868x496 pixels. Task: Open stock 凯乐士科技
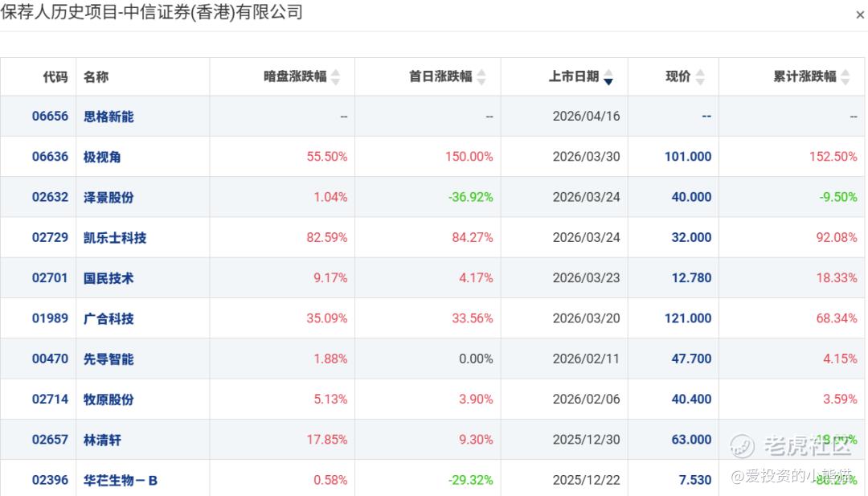115,237
